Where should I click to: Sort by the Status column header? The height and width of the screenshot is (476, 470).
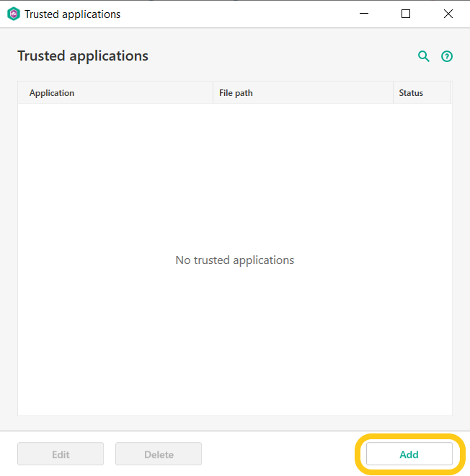coord(422,92)
